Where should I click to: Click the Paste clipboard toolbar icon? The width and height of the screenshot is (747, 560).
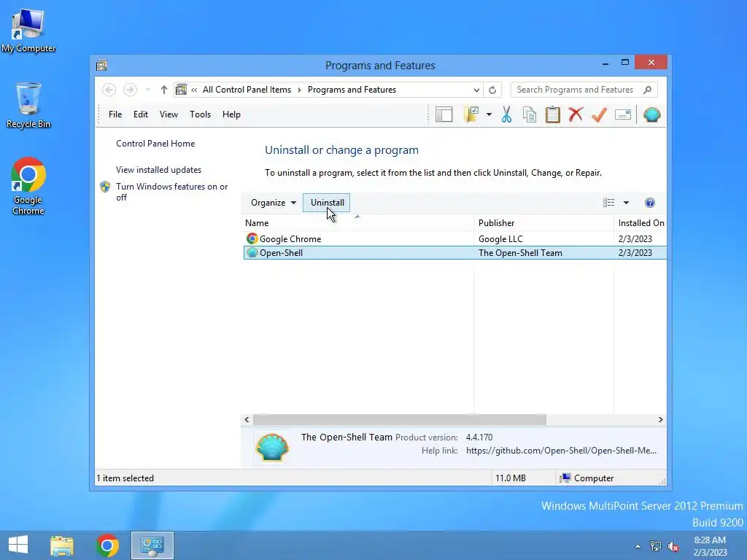click(x=553, y=114)
